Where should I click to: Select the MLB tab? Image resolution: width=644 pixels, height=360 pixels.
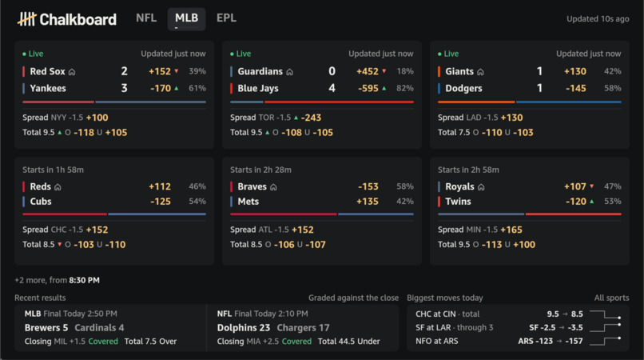(186, 19)
